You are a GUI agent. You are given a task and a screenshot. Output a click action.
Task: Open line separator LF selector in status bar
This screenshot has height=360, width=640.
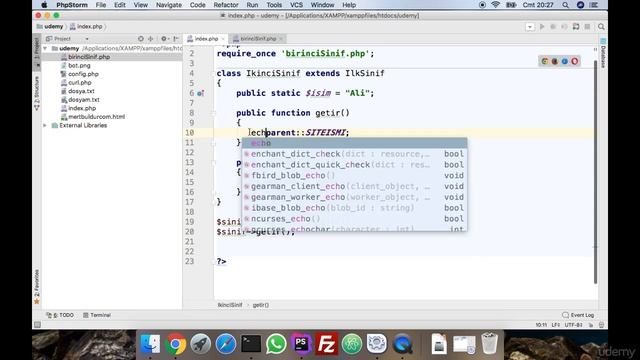[x=556, y=325]
